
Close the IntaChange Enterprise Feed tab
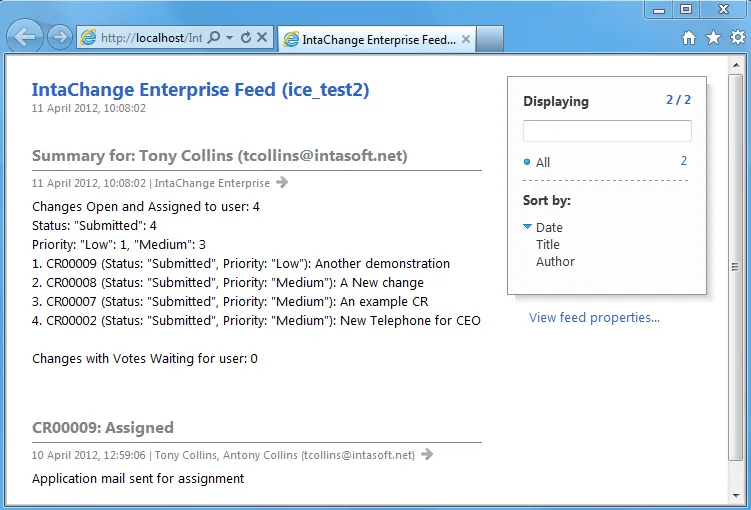coord(466,39)
